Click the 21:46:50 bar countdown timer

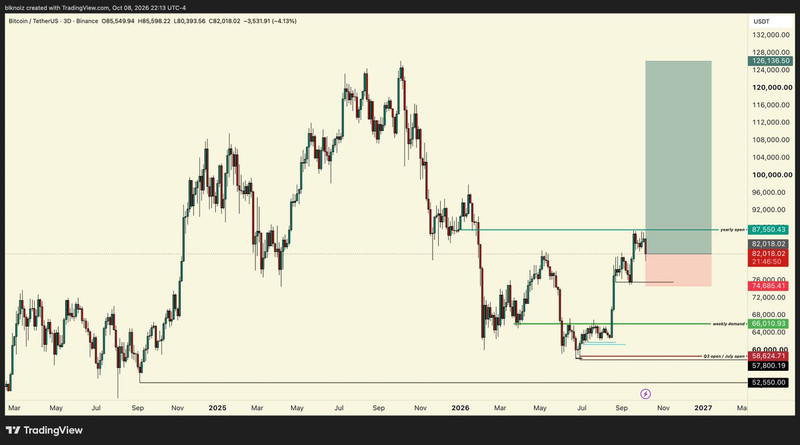768,262
